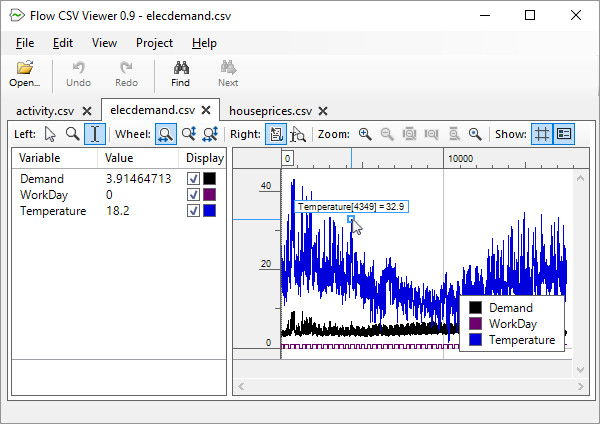Click the Zoom in magnifier icon
Viewport: 600px width, 424px height.
365,134
